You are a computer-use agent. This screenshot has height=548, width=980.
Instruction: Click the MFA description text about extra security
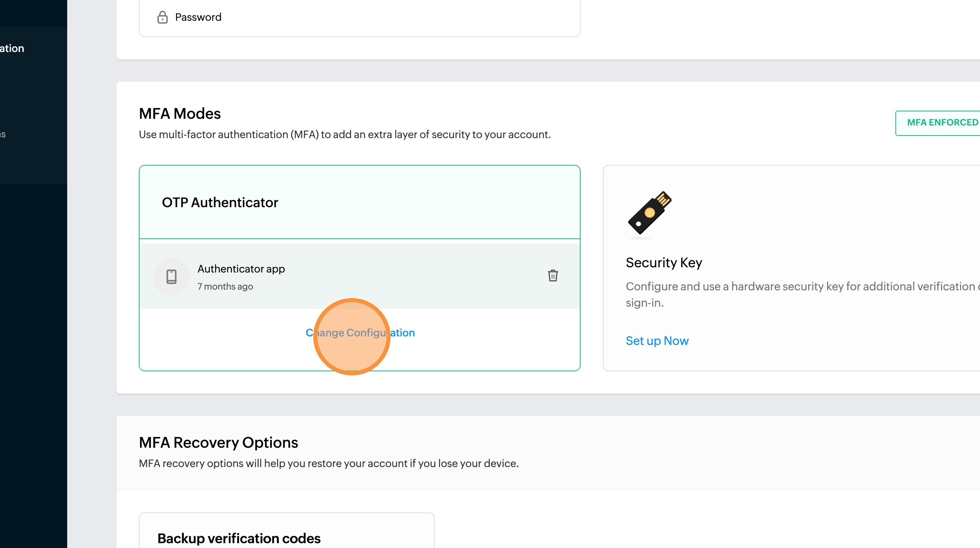click(x=345, y=134)
